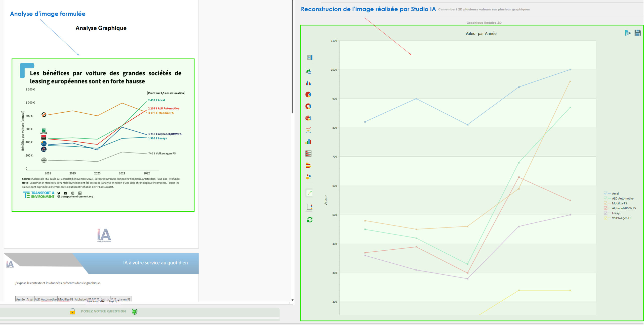
Task: Click the bar chart infographic thumbnail
Action: 103,135
